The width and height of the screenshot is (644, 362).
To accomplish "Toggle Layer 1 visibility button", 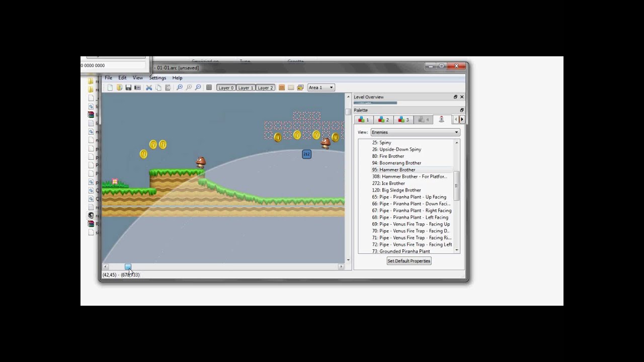I will (x=246, y=87).
